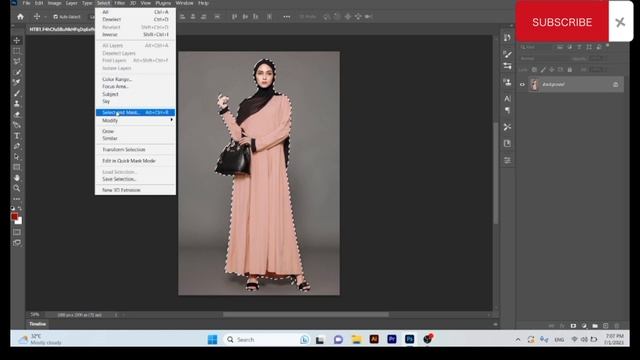Click the new adjustment layer icon

(x=584, y=326)
